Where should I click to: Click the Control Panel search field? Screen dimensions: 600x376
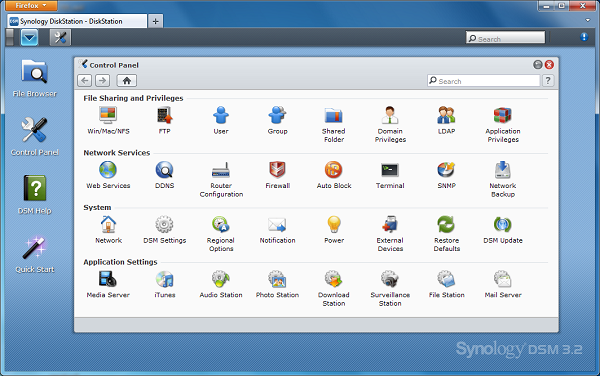click(484, 81)
